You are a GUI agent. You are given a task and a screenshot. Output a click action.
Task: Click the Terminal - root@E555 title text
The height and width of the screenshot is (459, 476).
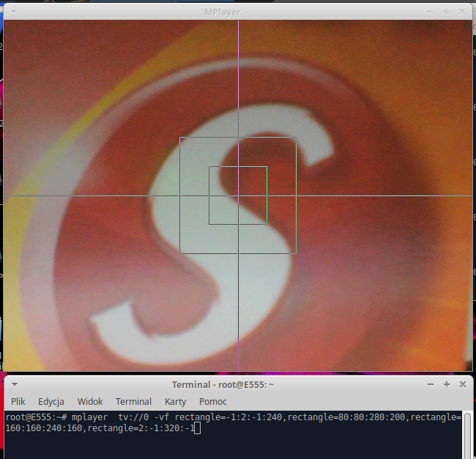[x=223, y=384]
